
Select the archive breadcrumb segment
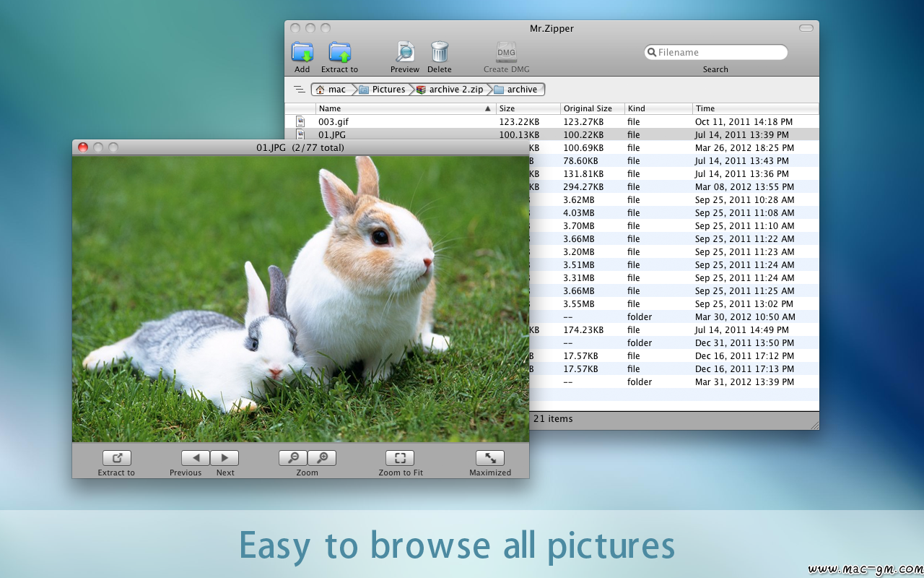point(516,90)
